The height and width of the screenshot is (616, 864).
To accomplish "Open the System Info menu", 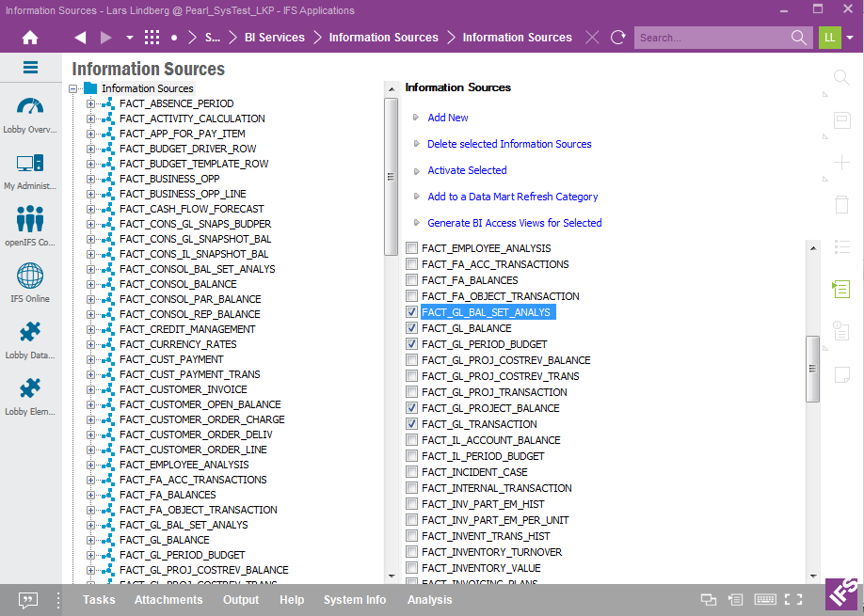I will point(355,599).
